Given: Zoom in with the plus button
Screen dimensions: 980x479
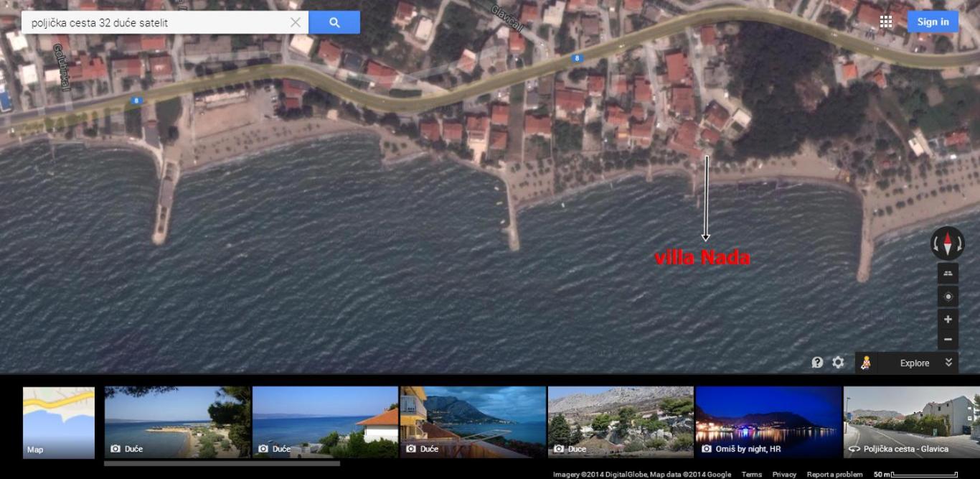Looking at the screenshot, I should (x=948, y=319).
